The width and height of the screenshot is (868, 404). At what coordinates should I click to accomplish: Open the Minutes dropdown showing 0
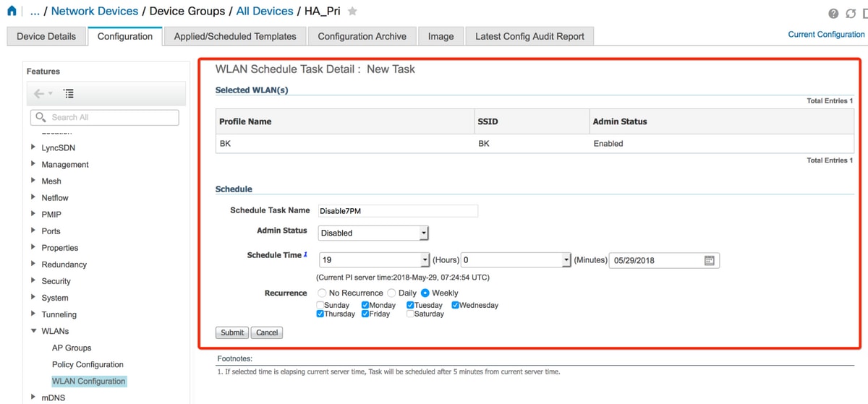coord(516,259)
